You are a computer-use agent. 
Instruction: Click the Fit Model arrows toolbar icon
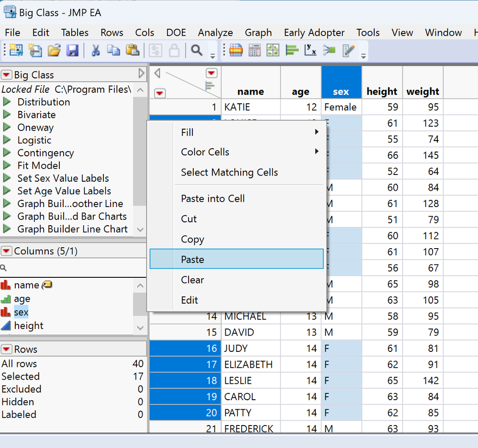coord(329,50)
